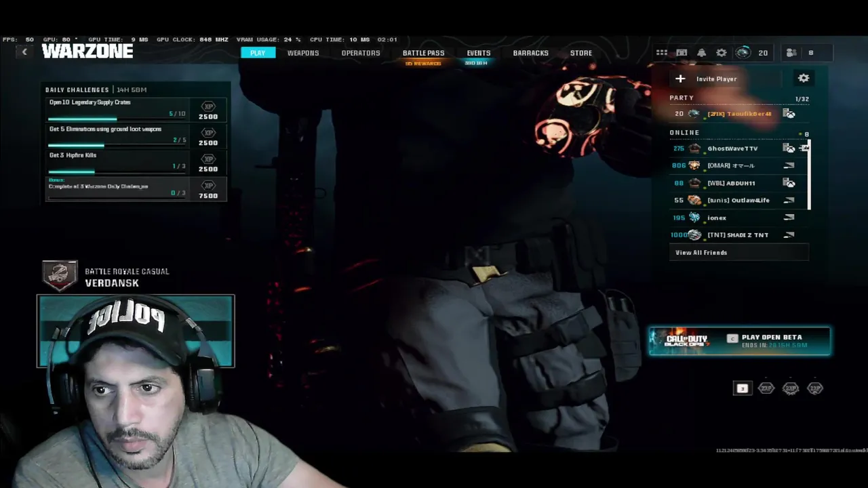
Task: Open settings gear in the top bar
Action: click(722, 53)
